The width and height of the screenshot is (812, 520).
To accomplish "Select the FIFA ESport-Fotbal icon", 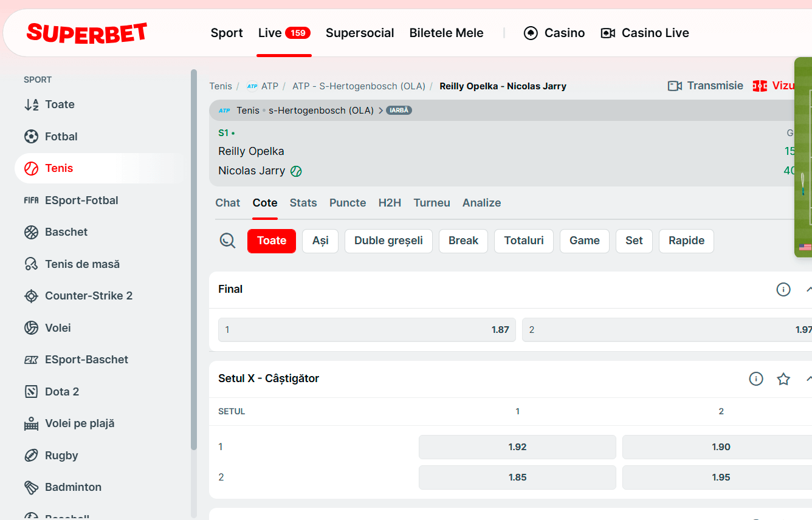I will pyautogui.click(x=31, y=200).
